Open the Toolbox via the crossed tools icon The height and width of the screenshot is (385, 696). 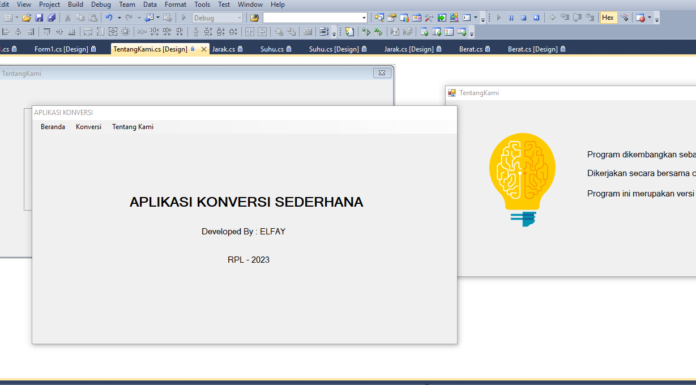[429, 18]
